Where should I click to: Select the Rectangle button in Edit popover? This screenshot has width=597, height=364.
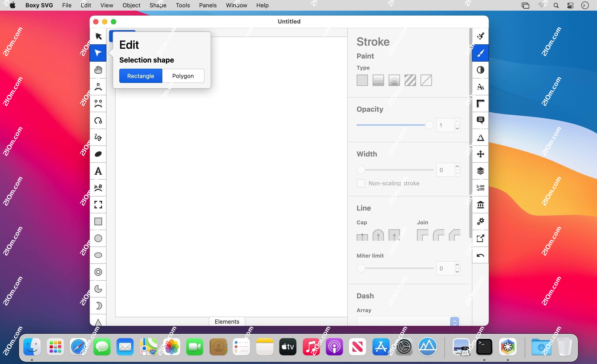pyautogui.click(x=141, y=76)
